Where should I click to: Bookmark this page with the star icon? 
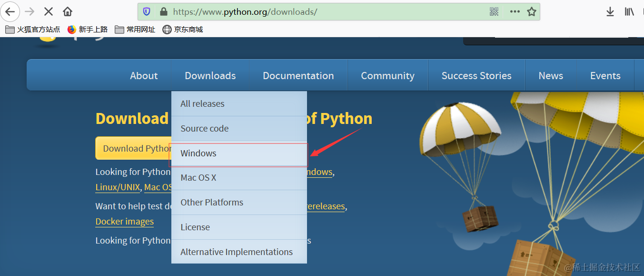532,11
